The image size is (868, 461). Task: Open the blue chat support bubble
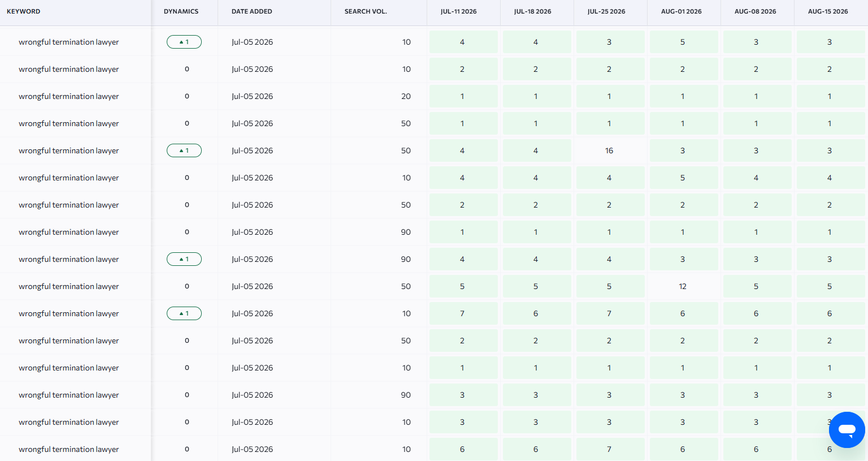point(847,430)
